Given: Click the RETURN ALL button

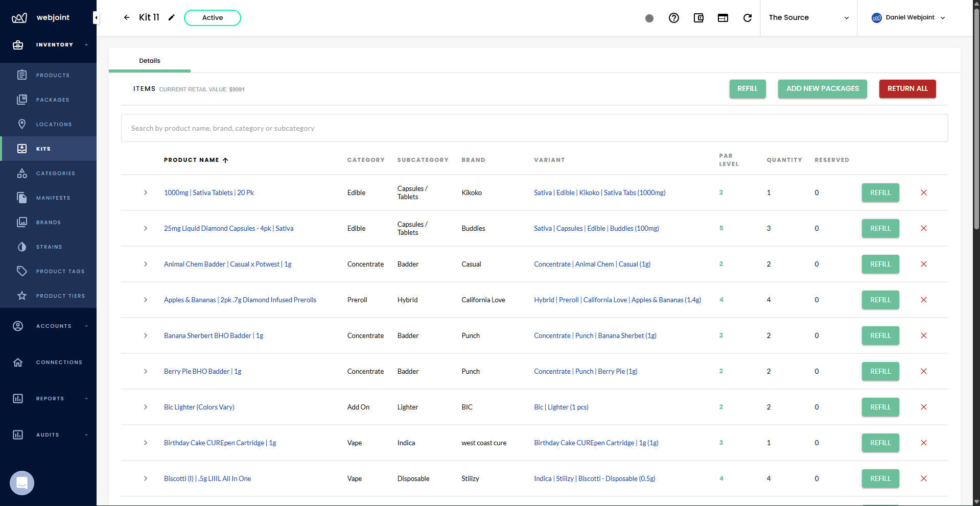Looking at the screenshot, I should tap(906, 88).
